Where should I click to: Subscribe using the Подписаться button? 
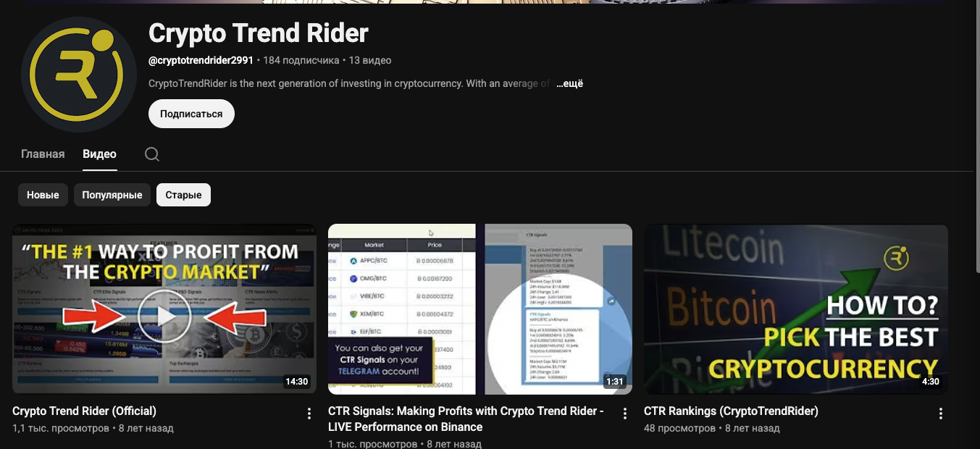point(191,114)
